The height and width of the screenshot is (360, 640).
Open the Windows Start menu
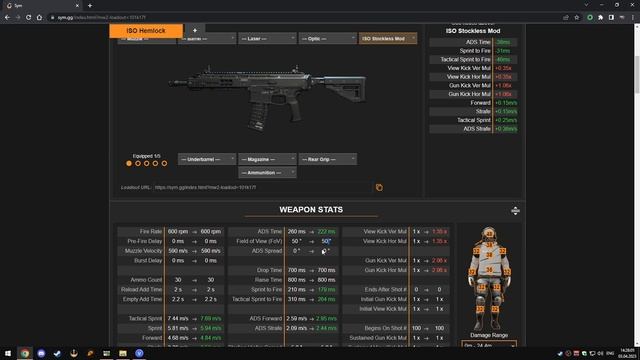point(8,353)
